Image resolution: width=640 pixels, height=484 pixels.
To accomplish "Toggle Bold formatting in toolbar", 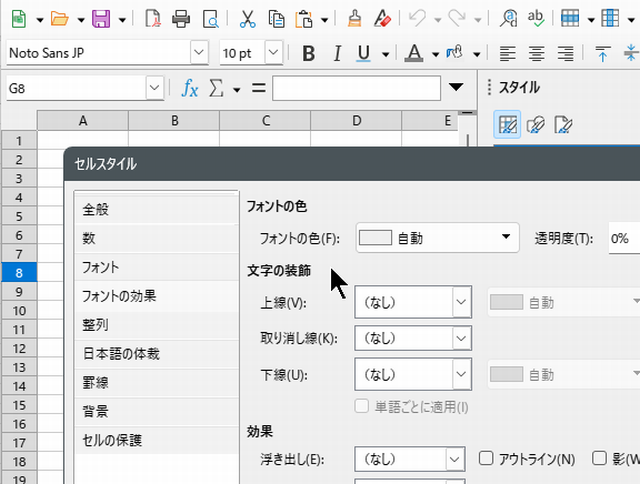I will tap(308, 53).
